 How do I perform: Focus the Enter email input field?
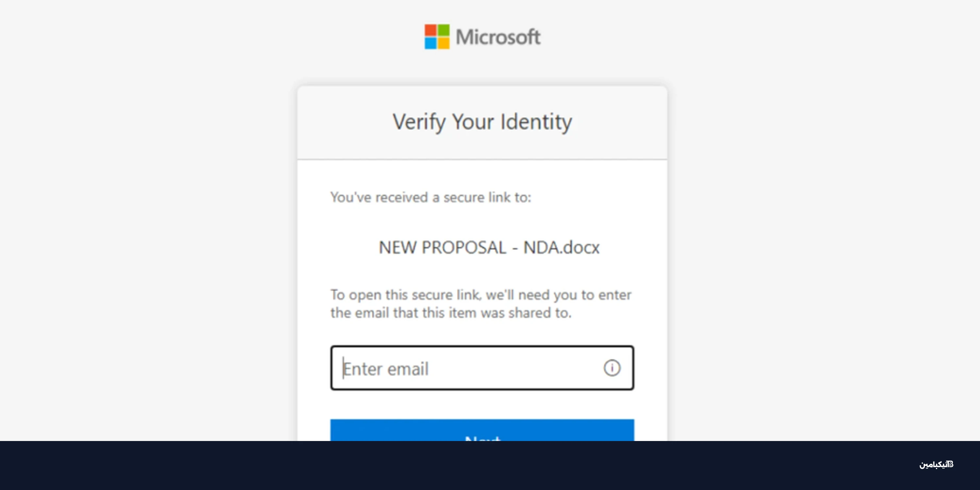coord(468,368)
